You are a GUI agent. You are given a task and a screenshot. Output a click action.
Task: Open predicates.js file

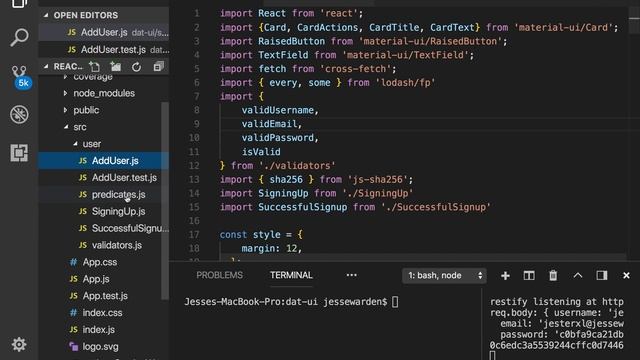(x=104, y=195)
